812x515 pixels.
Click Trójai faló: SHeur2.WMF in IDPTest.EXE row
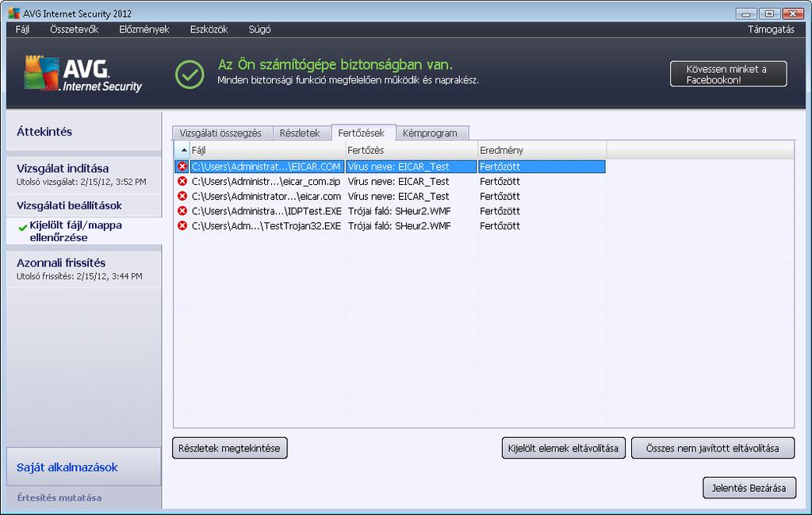coord(400,211)
